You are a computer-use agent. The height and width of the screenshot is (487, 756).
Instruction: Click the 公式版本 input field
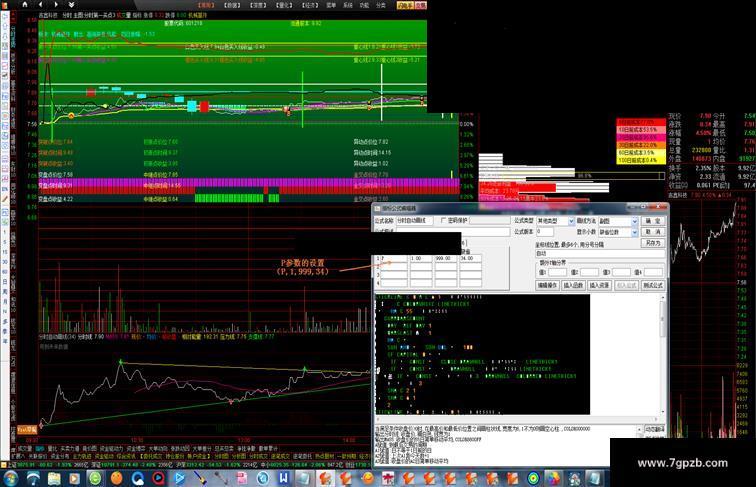pyautogui.click(x=544, y=232)
